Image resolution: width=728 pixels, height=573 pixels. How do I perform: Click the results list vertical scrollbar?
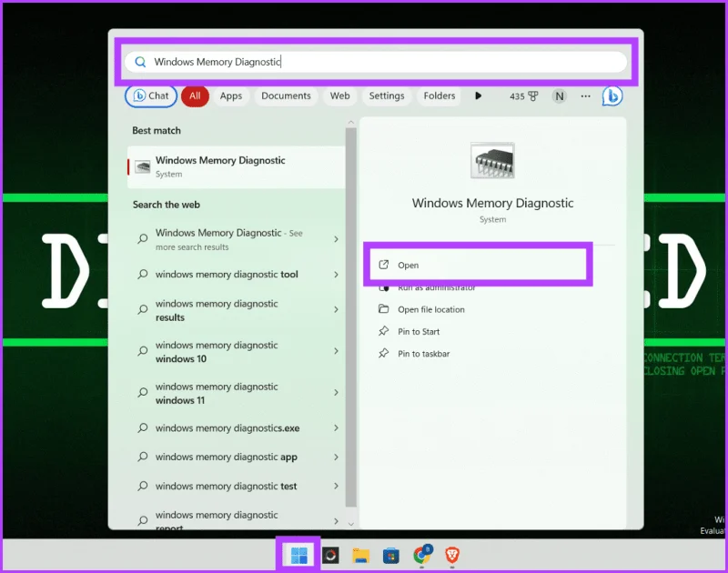click(351, 317)
